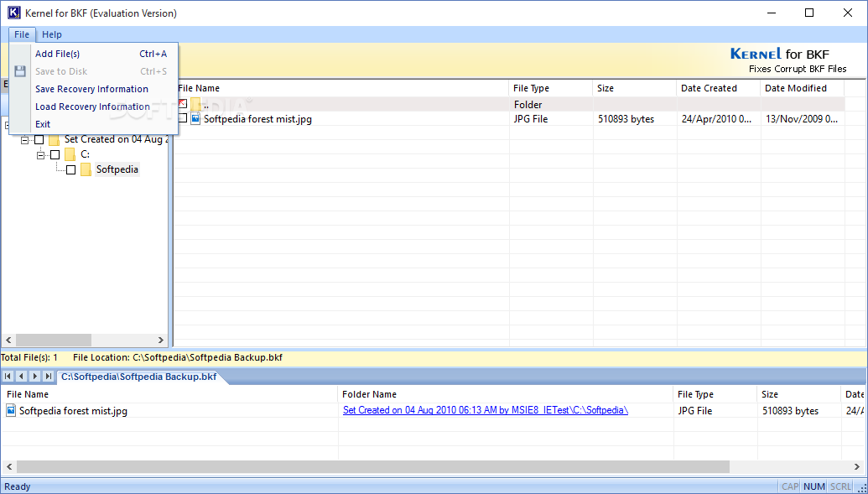Sort by the File Type column header

click(x=551, y=88)
